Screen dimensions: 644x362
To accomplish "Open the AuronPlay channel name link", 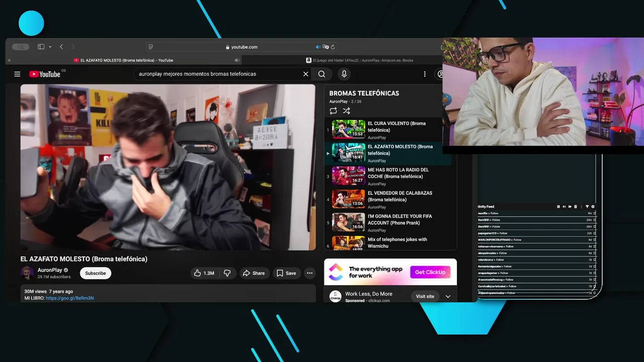I will point(50,270).
